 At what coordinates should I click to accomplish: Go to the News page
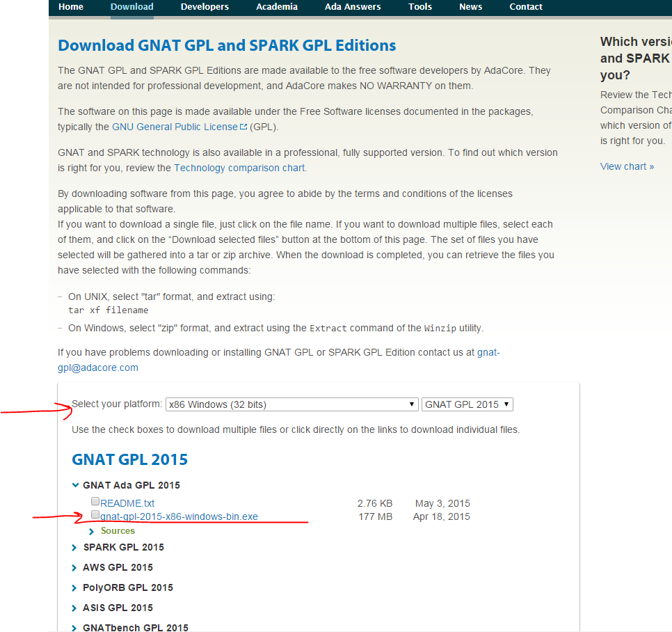[x=470, y=7]
